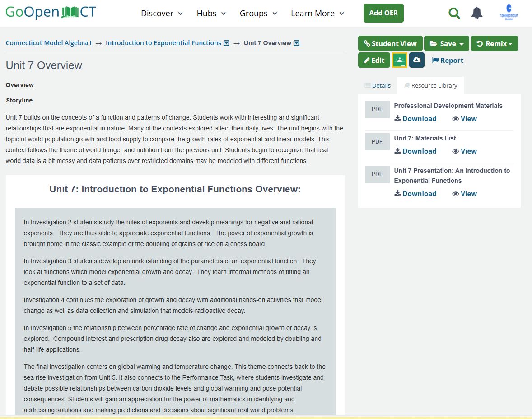
Task: Open the Remix dropdown
Action: click(495, 43)
